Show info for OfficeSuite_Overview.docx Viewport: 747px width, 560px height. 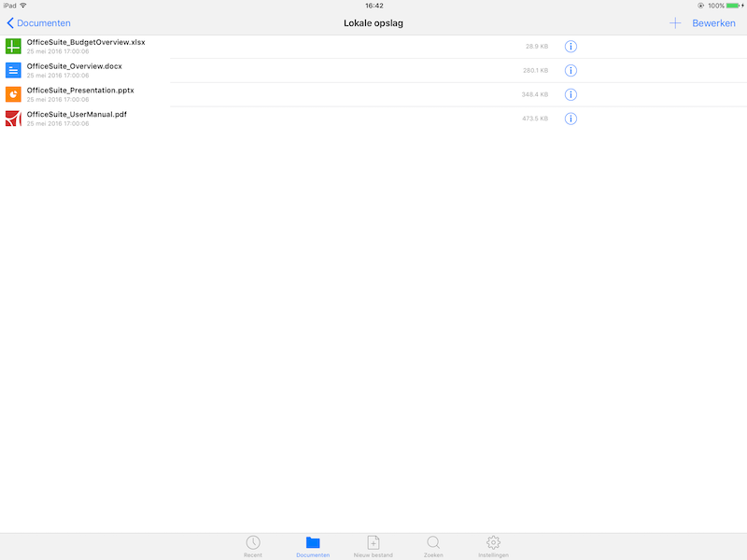click(571, 71)
